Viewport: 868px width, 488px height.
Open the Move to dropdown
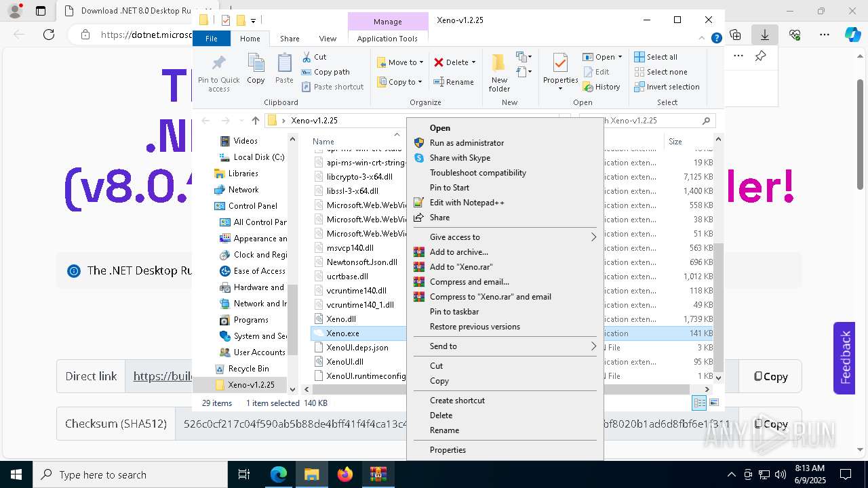(x=400, y=62)
